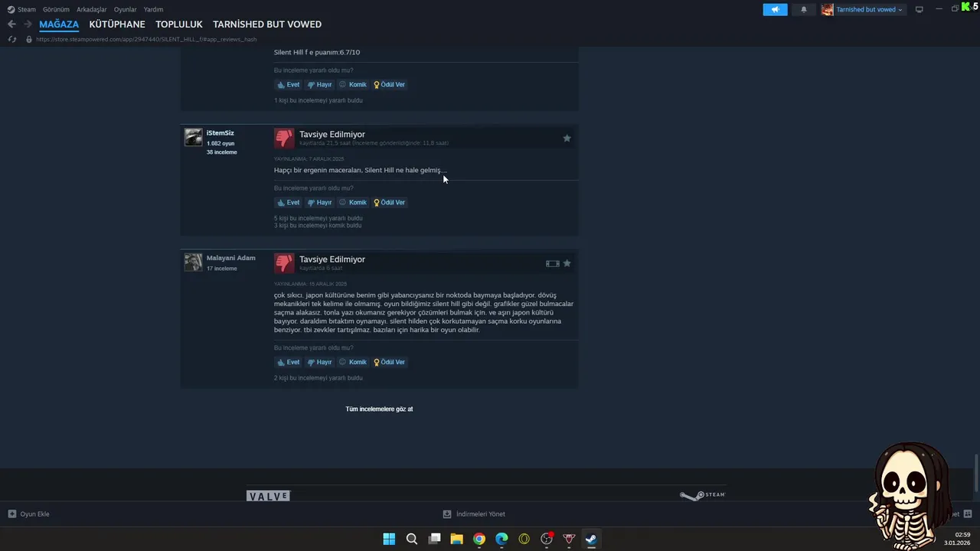Click the Steam icon on the taskbar

pos(591,539)
